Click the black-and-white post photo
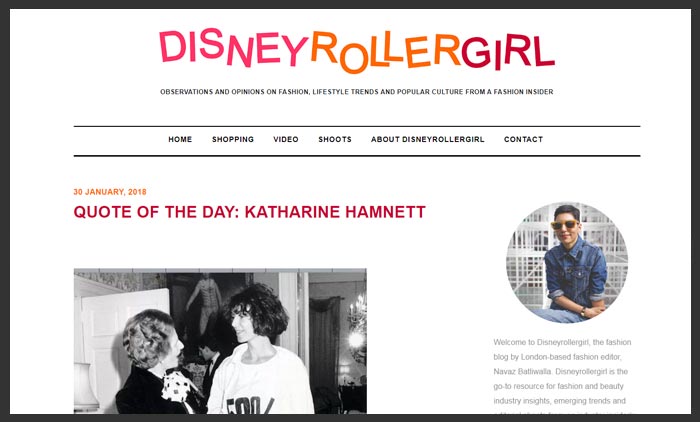 220,341
